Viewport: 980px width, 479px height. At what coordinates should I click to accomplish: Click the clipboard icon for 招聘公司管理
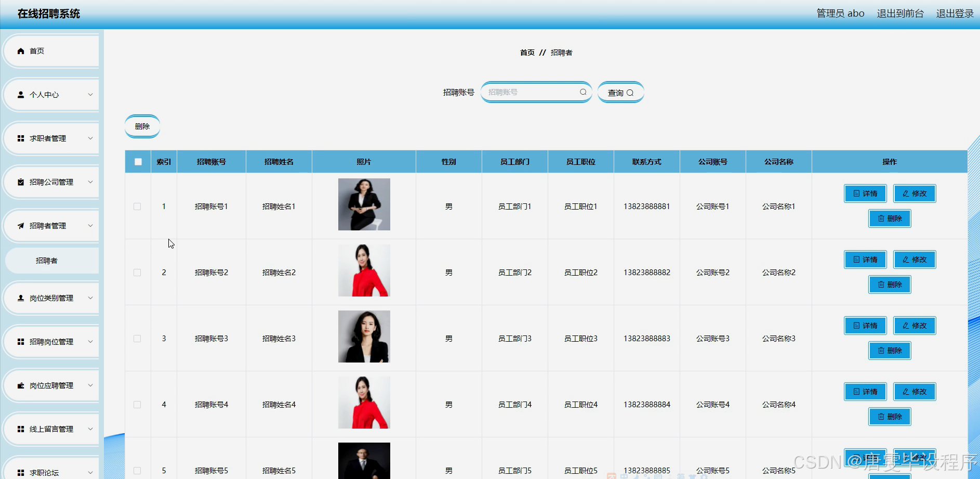(21, 182)
